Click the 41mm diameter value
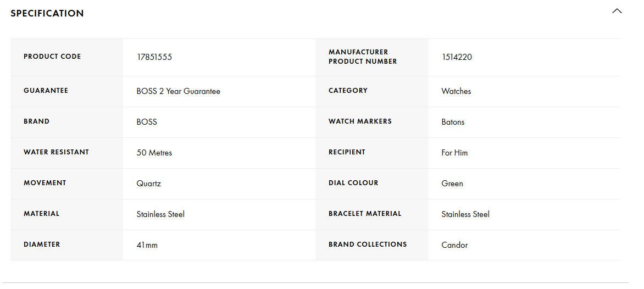The image size is (644, 289). click(x=147, y=245)
